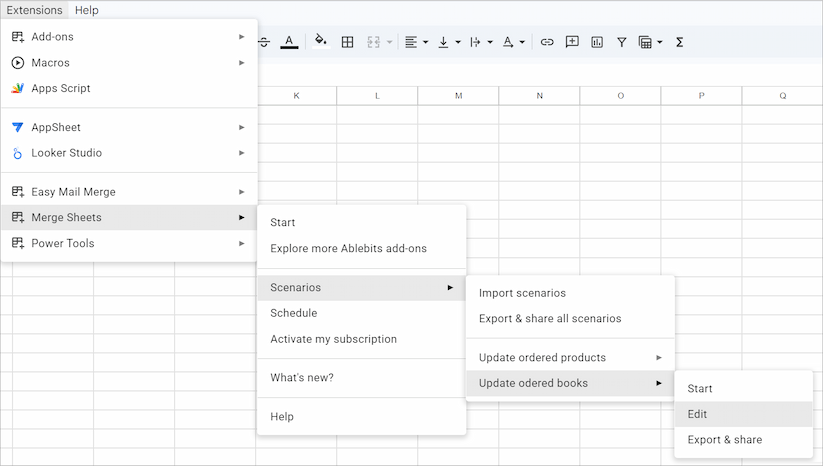Select column Q header
823x466 pixels.
782,96
